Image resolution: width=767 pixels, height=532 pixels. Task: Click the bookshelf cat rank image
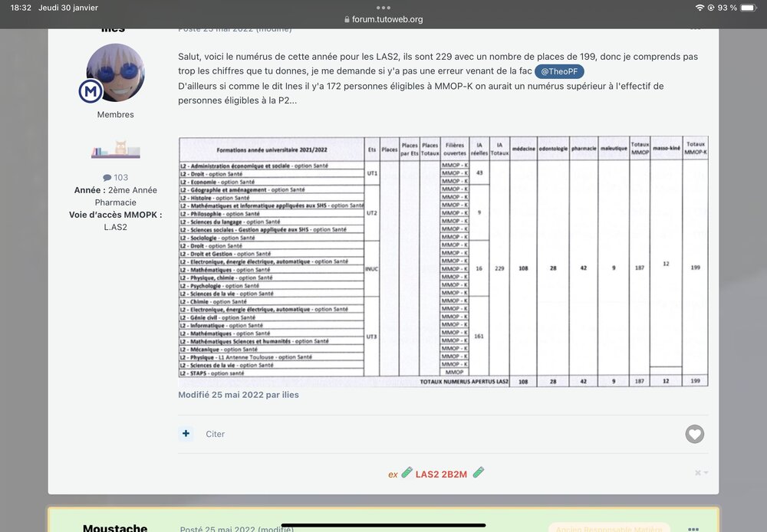[x=115, y=149]
